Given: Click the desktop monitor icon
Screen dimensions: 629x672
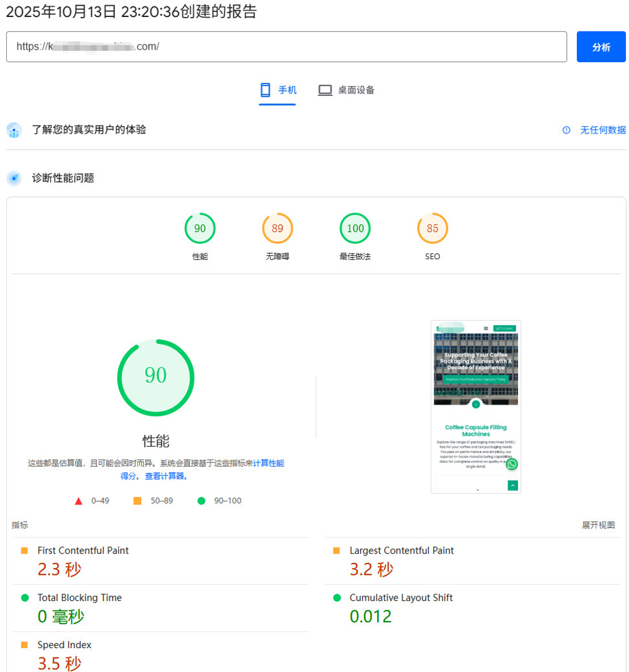Looking at the screenshot, I should pos(325,90).
